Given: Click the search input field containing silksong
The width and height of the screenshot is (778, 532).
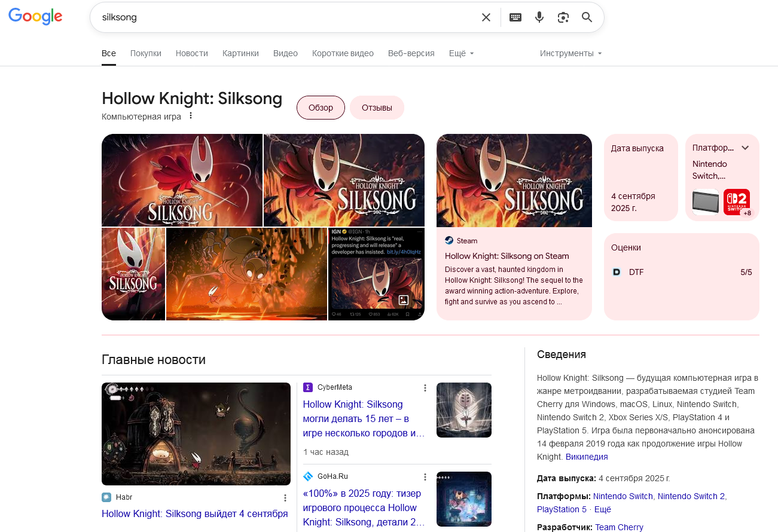Looking at the screenshot, I should (x=287, y=17).
